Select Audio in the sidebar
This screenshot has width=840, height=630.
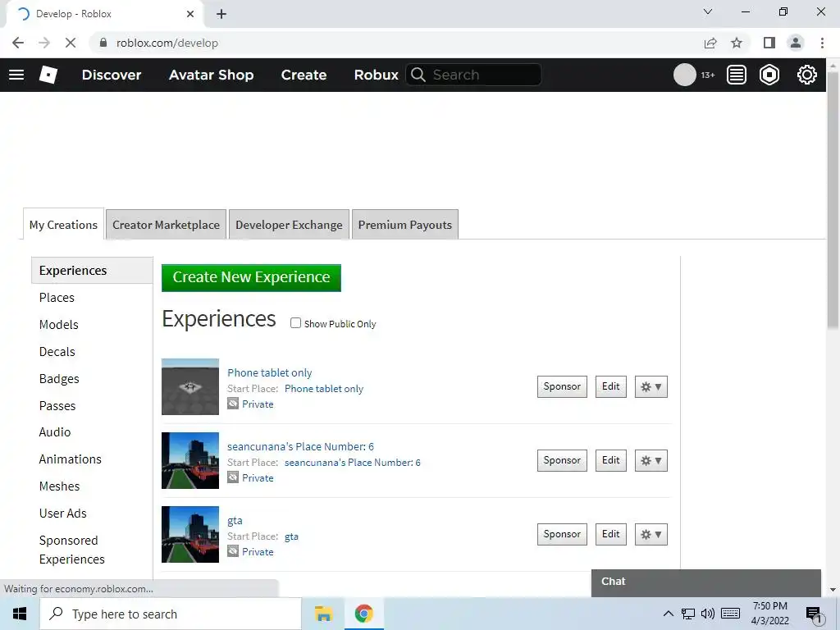55,431
